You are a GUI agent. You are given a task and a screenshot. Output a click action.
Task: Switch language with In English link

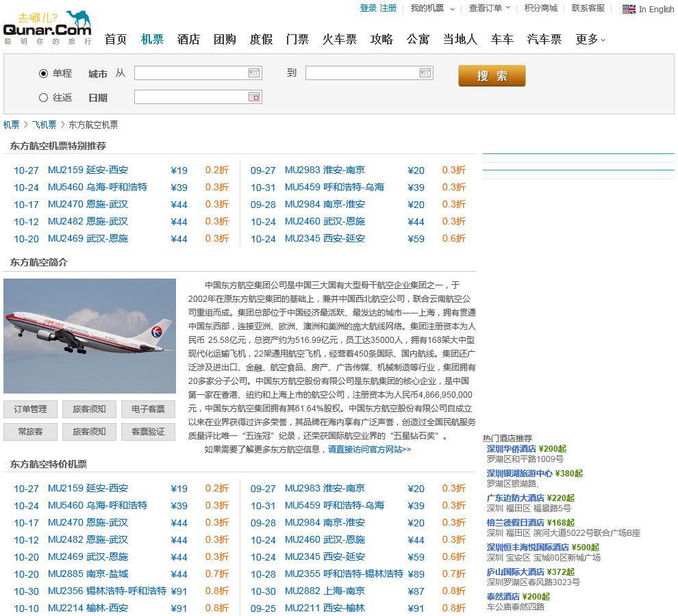[656, 9]
